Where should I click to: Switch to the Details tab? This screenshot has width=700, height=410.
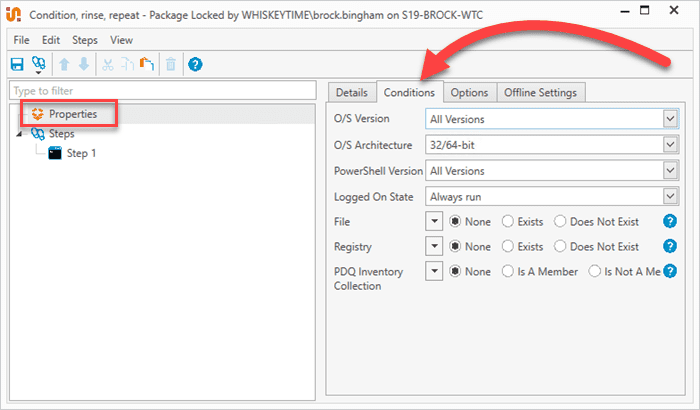(x=352, y=92)
